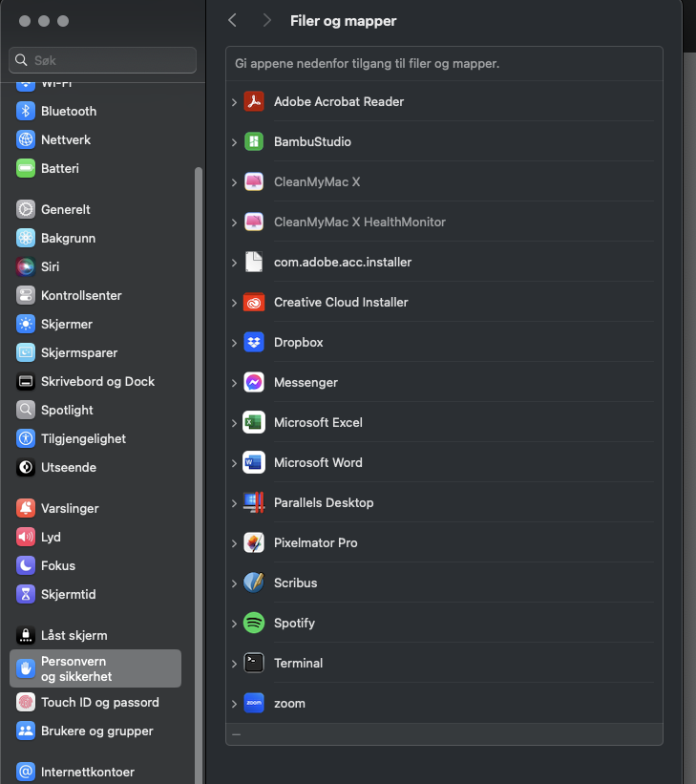This screenshot has height=784, width=696.
Task: Click the Internettkontoer at-sign icon
Action: tap(26, 772)
